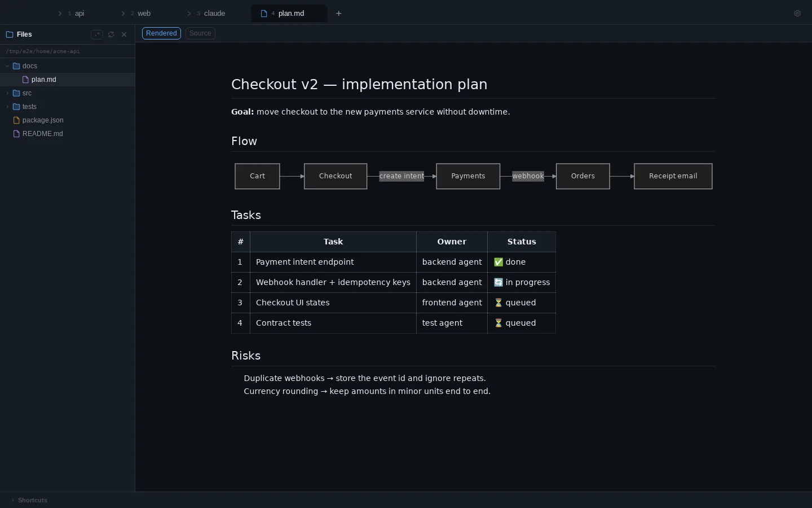Add a new tab with the plus icon
Viewport: 812px width, 508px height.
tap(338, 14)
